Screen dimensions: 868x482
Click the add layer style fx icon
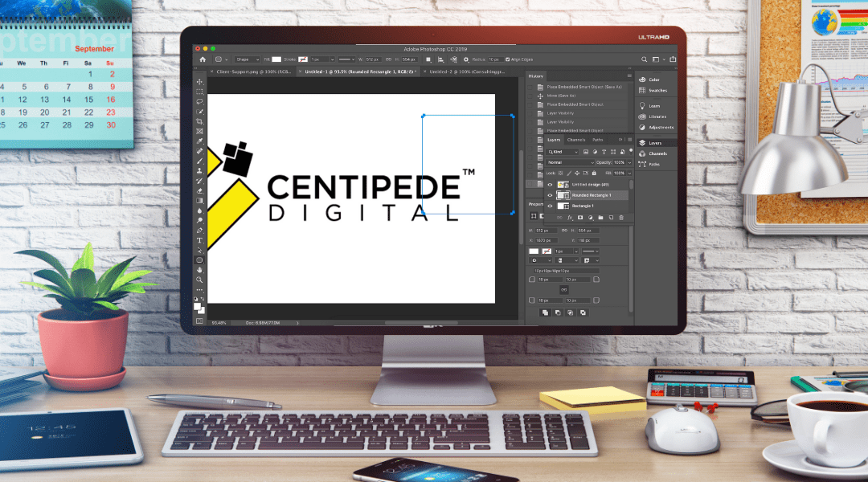(570, 218)
